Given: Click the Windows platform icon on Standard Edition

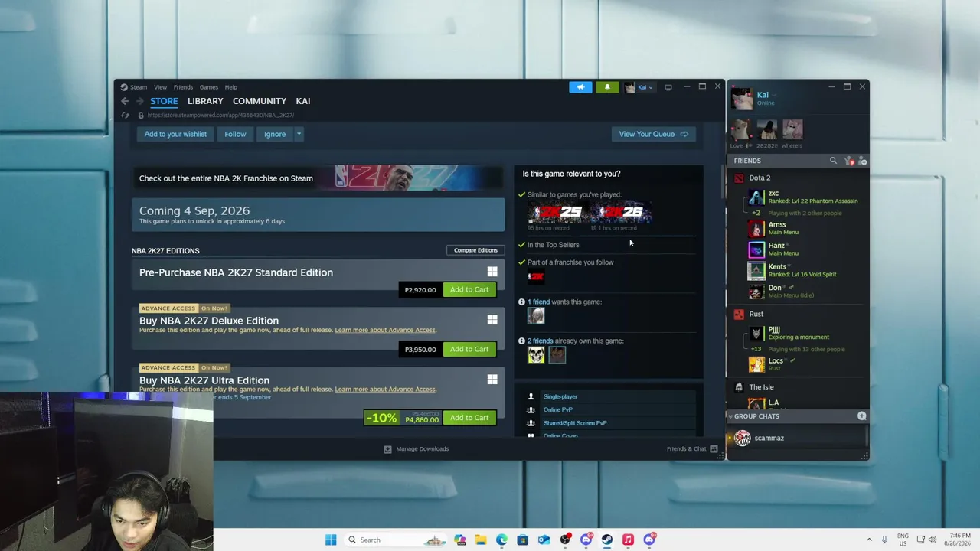Looking at the screenshot, I should (x=492, y=272).
